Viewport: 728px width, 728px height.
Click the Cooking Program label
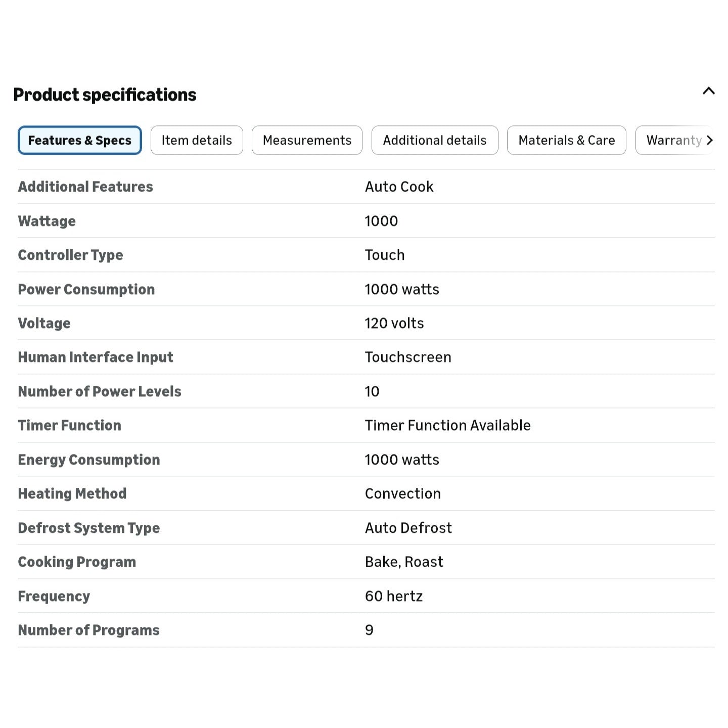[77, 562]
